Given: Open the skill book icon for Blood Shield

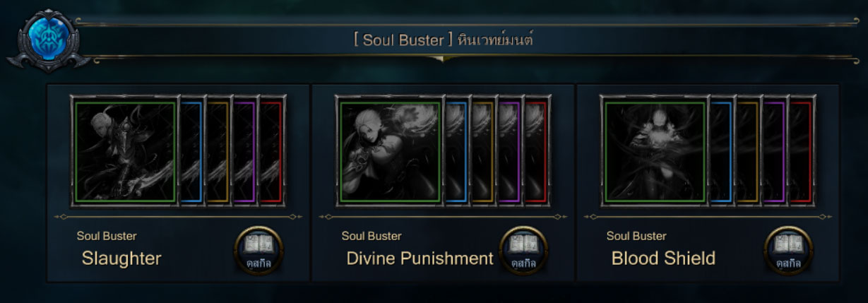Looking at the screenshot, I should pos(789,250).
